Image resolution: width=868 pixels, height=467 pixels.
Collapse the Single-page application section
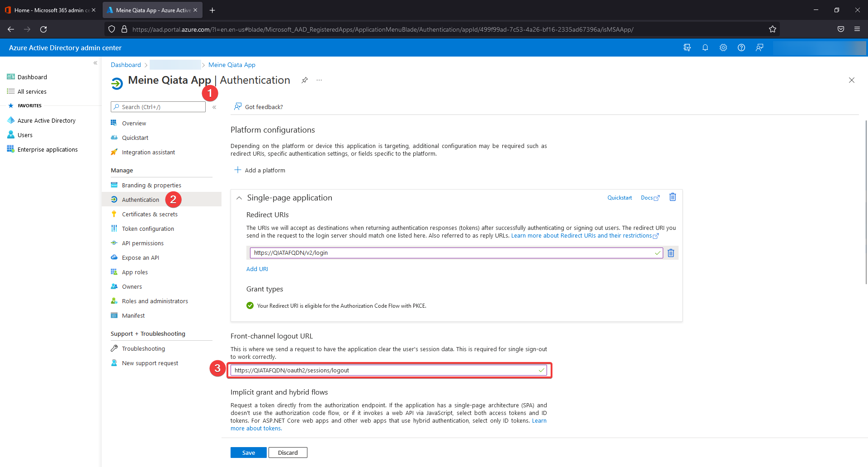pyautogui.click(x=239, y=198)
